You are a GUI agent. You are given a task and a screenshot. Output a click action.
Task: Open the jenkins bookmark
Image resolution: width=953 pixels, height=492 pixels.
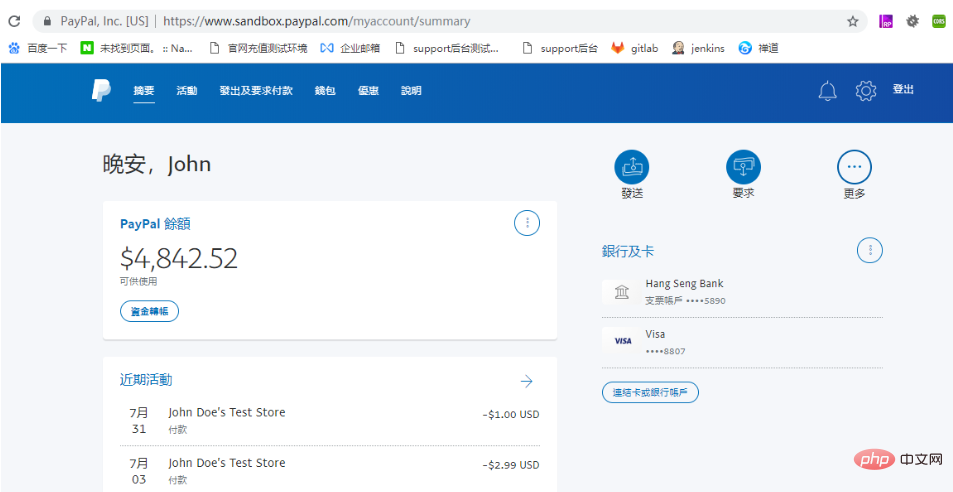pyautogui.click(x=698, y=48)
